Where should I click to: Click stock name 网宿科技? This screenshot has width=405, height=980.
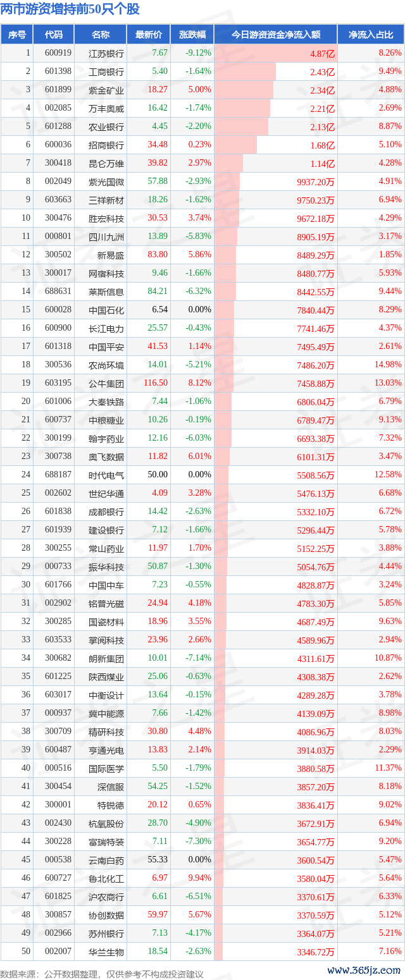pyautogui.click(x=107, y=274)
